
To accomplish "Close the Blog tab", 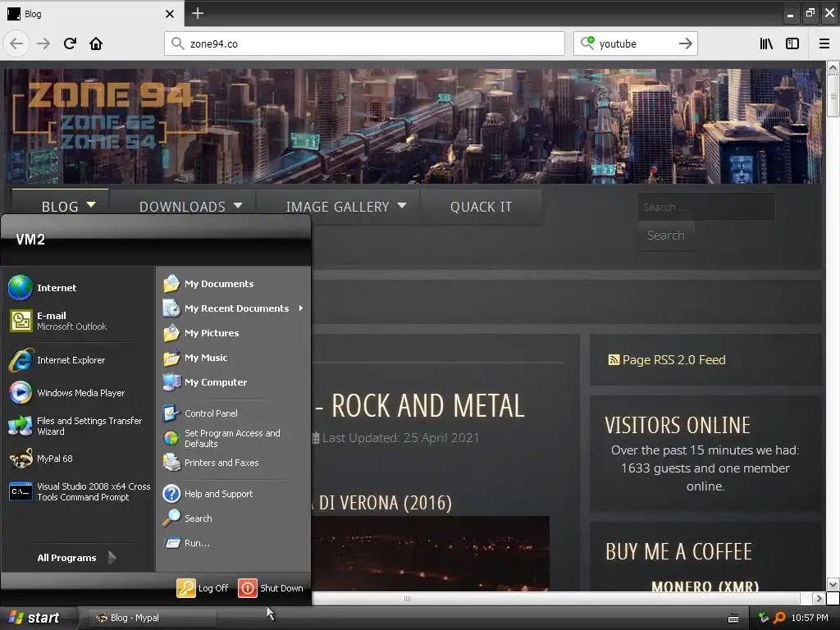I will [x=169, y=14].
